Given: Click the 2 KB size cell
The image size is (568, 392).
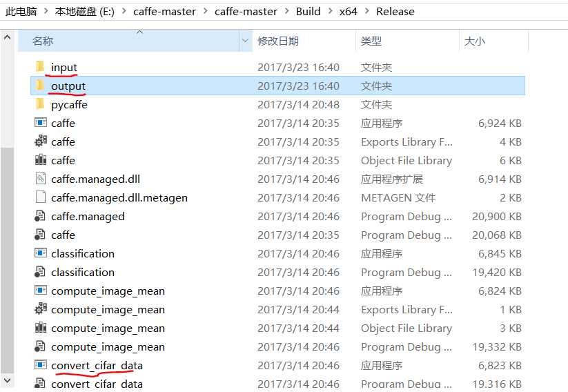Looking at the screenshot, I should 511,197.
